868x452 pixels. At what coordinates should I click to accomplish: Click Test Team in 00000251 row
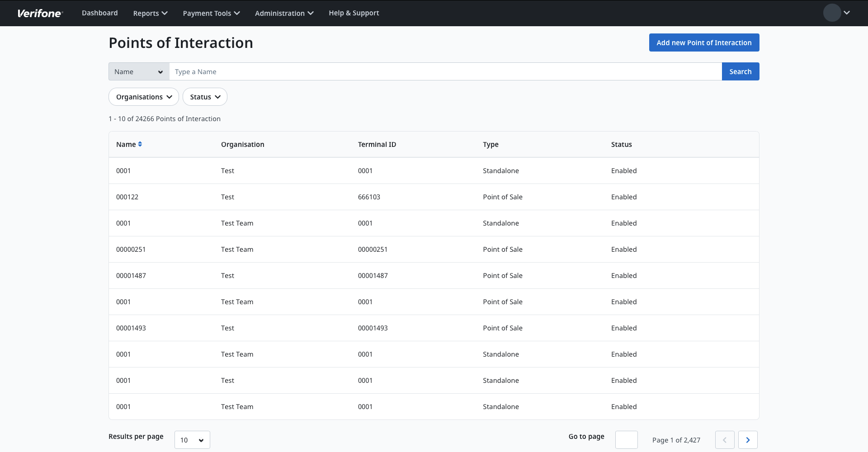pos(237,250)
